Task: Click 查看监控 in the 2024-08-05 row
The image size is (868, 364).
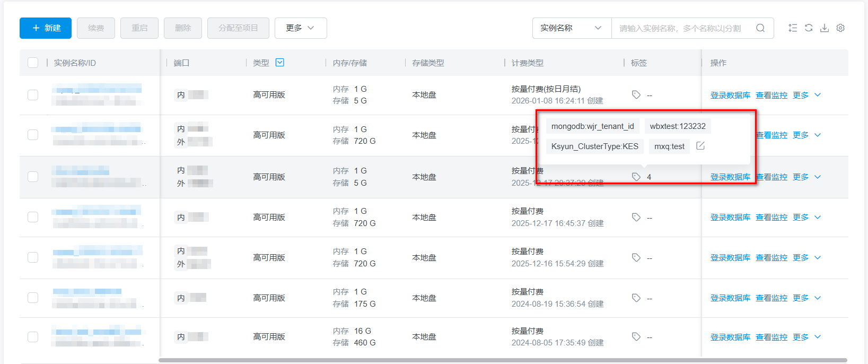Action: [771, 337]
